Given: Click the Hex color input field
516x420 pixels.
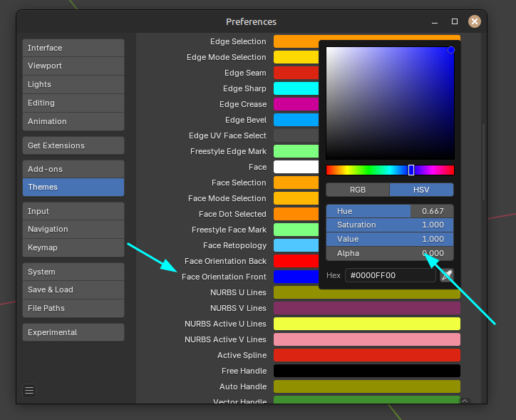Looking at the screenshot, I should tap(390, 275).
